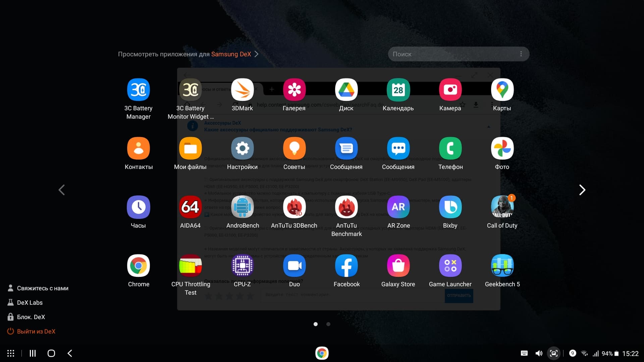Click the previous page arrow on left
This screenshot has width=644, height=362.
pyautogui.click(x=62, y=190)
